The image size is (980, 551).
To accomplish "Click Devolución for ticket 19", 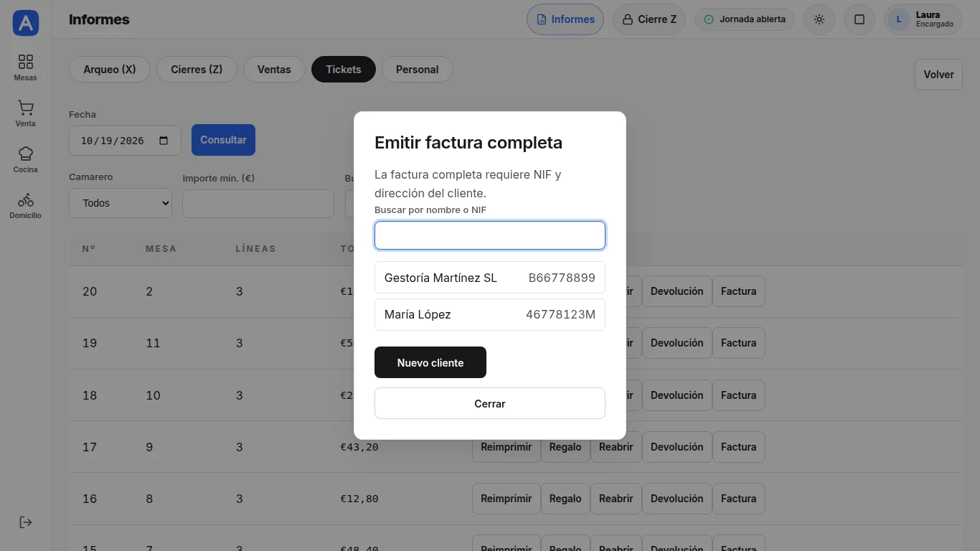I will click(677, 343).
